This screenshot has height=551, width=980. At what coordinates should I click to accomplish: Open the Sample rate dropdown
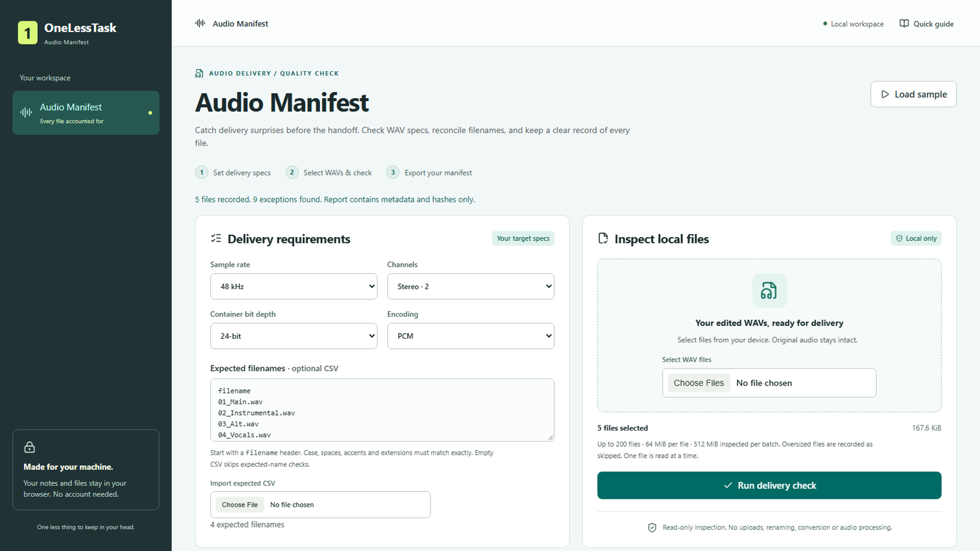point(294,286)
